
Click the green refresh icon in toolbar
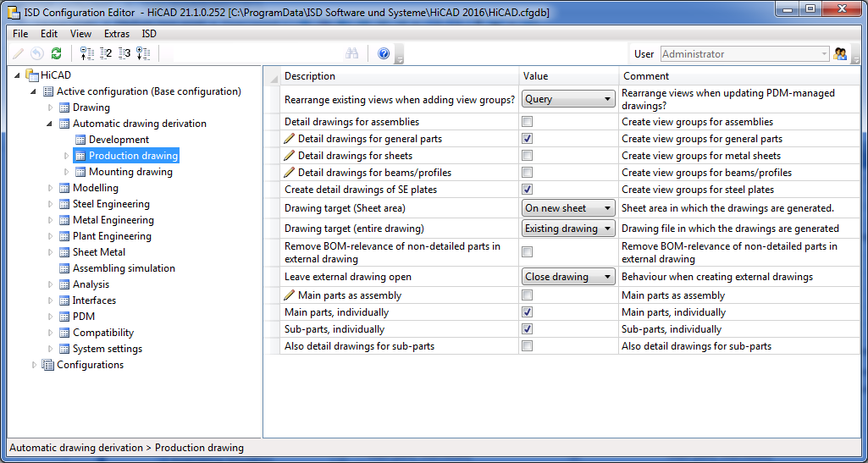[56, 53]
